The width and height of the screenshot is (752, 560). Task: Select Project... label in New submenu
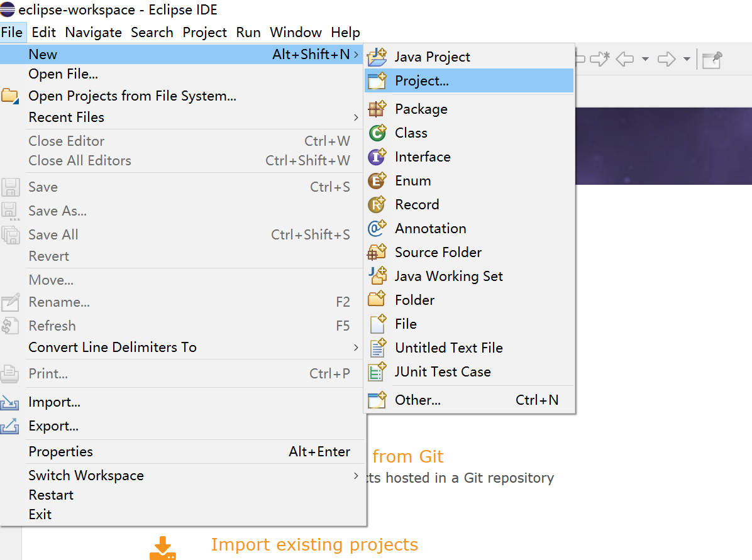(x=422, y=81)
